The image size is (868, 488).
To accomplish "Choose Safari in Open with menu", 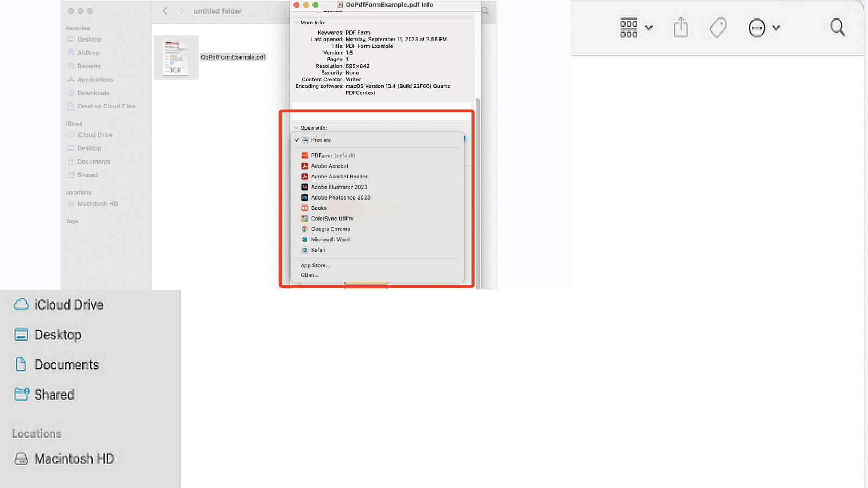I will click(378, 250).
